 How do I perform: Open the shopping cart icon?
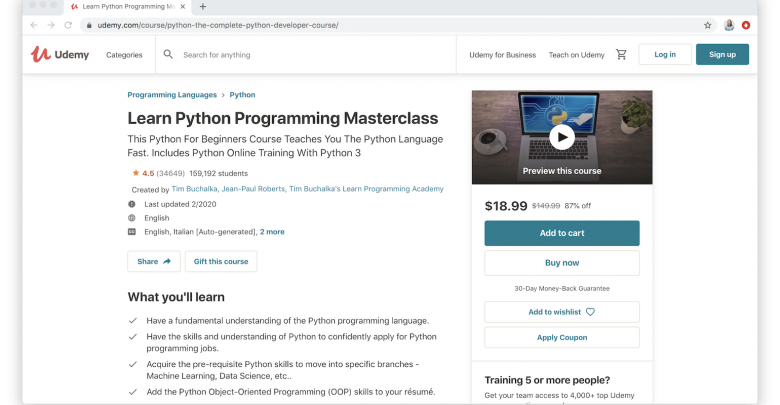pos(621,54)
